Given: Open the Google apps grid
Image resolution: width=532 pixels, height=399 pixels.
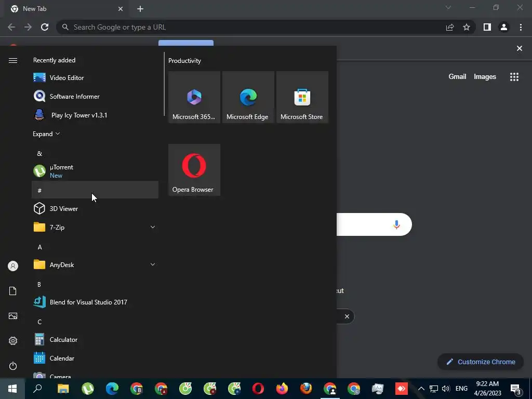Looking at the screenshot, I should click(x=514, y=77).
